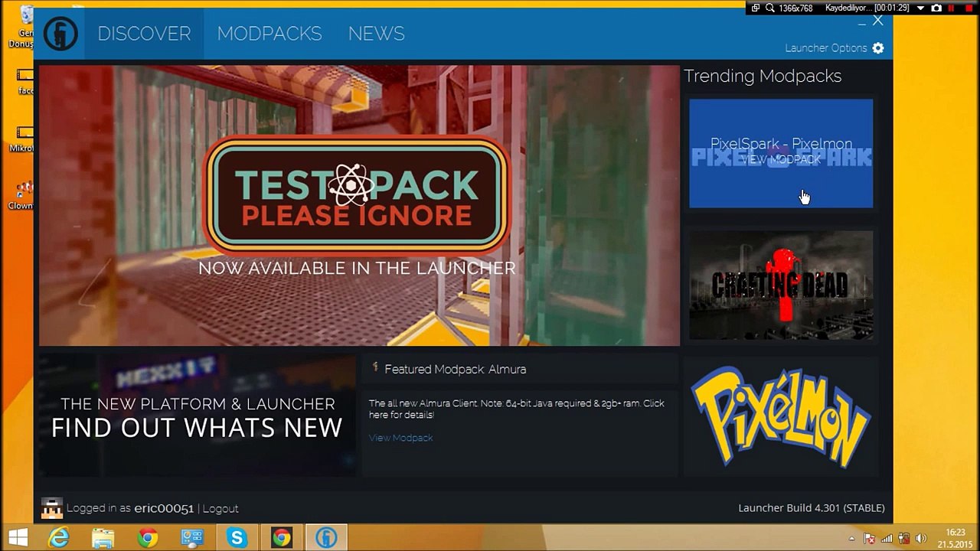The width and height of the screenshot is (980, 551).
Task: Show hidden tray icons arrow
Action: coord(852,539)
